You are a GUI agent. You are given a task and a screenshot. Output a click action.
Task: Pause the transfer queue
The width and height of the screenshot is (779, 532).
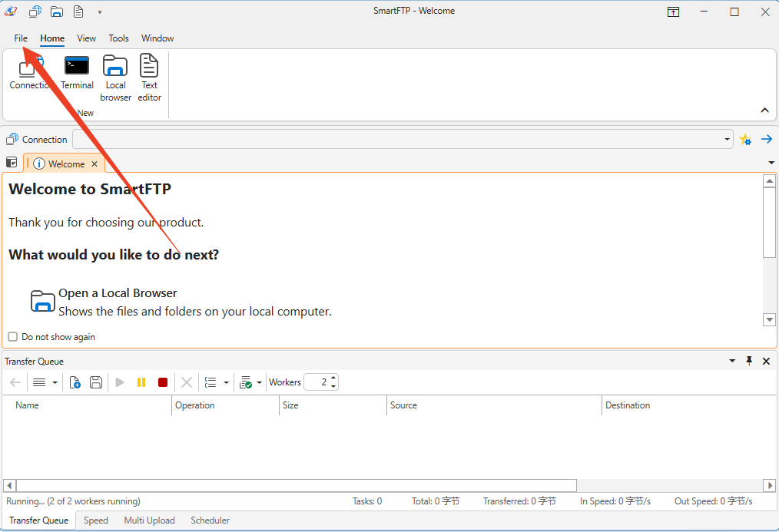coord(141,382)
